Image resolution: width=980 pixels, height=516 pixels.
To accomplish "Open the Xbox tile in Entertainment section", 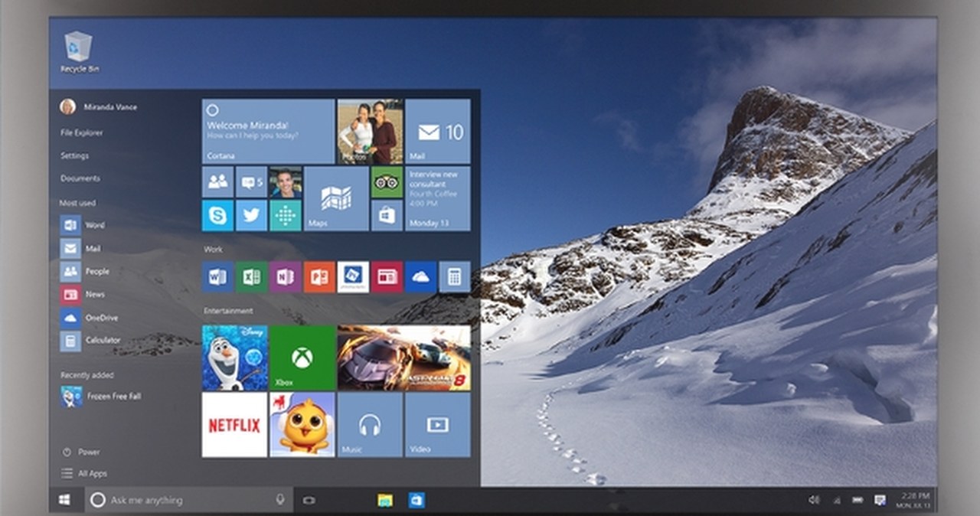I will [303, 356].
